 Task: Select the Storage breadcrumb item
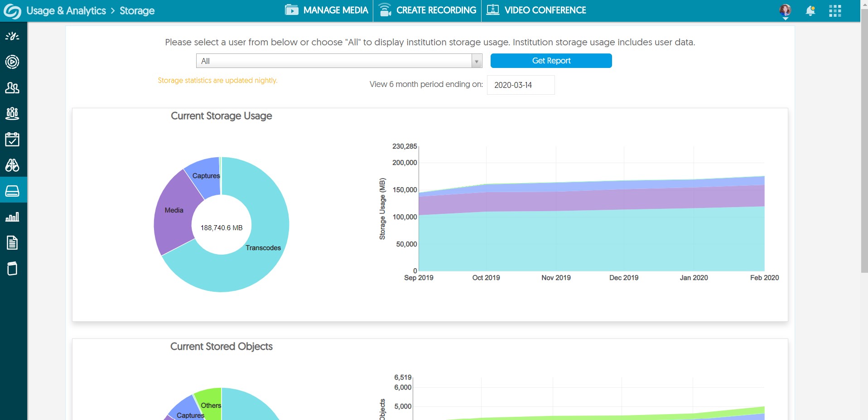point(136,10)
